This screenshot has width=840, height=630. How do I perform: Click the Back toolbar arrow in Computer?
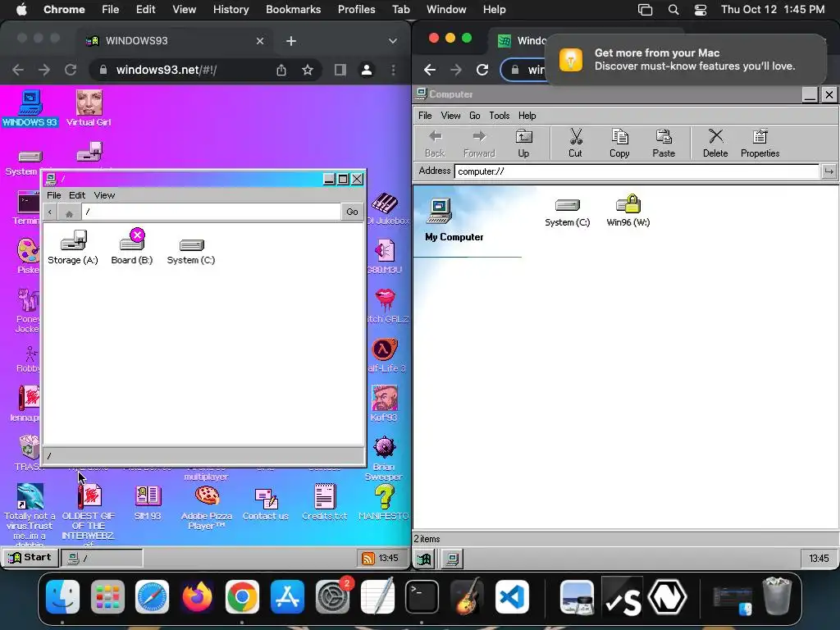point(435,143)
